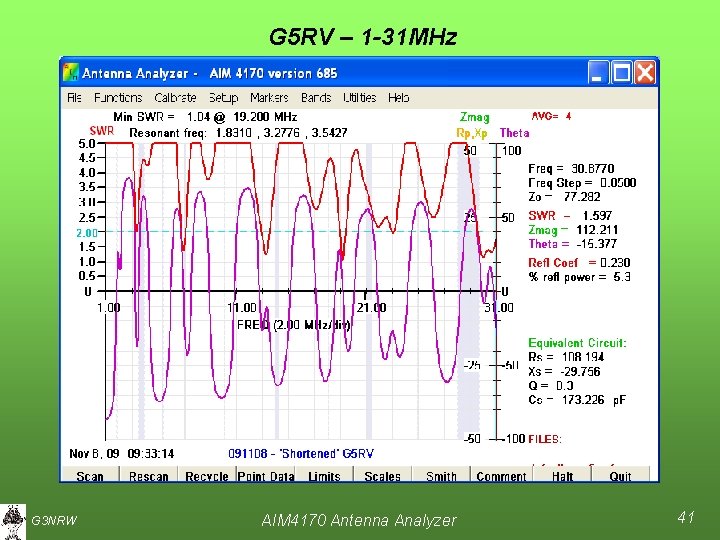Click the green Zmag axis label
Viewport: 720px width, 540px height.
(475, 118)
